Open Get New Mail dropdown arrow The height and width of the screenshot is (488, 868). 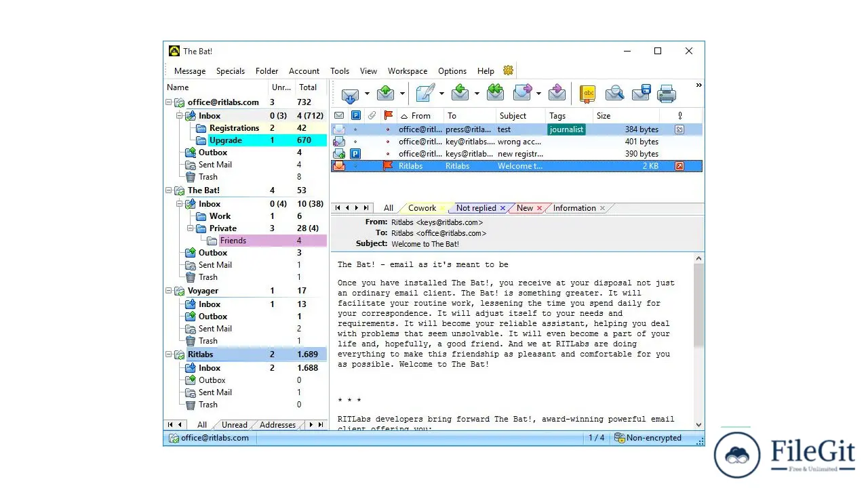367,94
